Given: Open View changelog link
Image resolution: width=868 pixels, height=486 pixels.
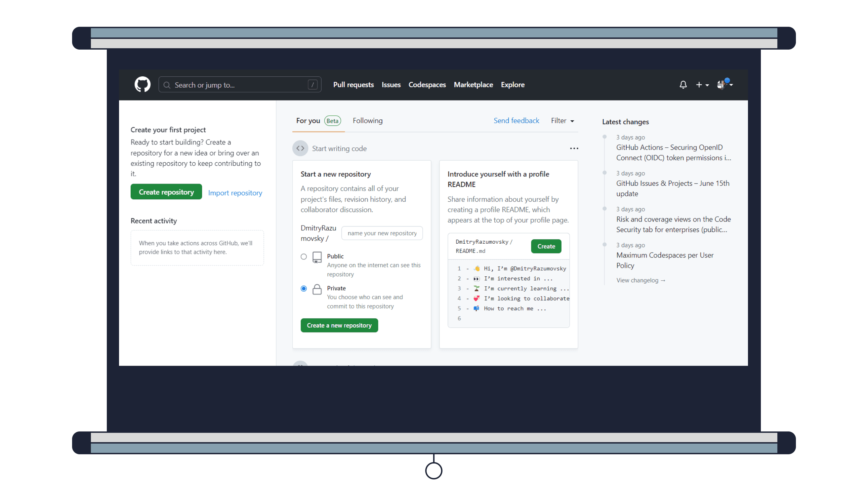Looking at the screenshot, I should click(641, 280).
